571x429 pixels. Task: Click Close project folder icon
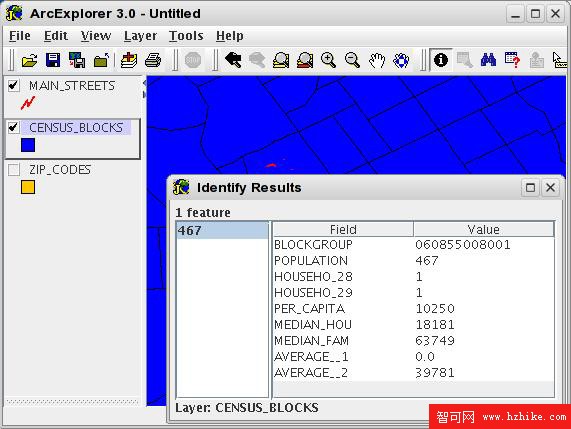click(x=101, y=60)
